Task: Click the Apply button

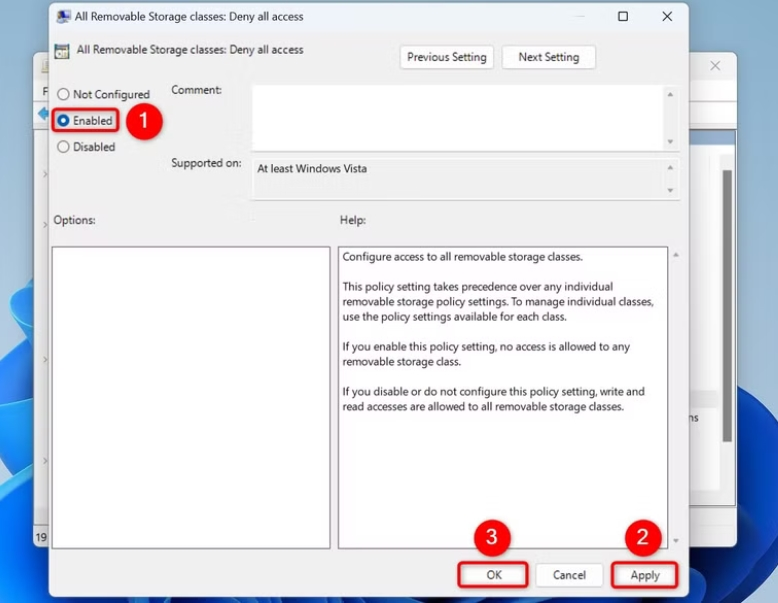Action: [645, 575]
